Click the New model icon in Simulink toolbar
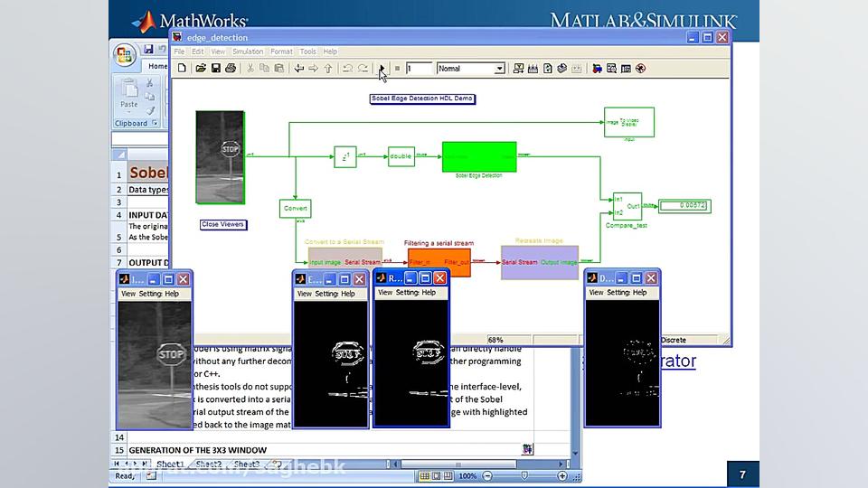 (182, 68)
